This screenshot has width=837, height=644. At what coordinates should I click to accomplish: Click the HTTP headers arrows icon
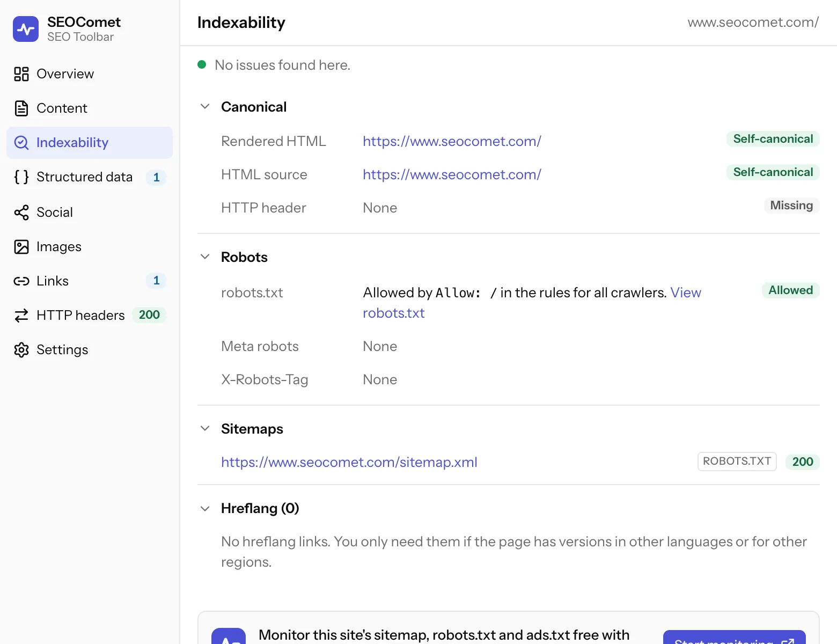pos(21,316)
